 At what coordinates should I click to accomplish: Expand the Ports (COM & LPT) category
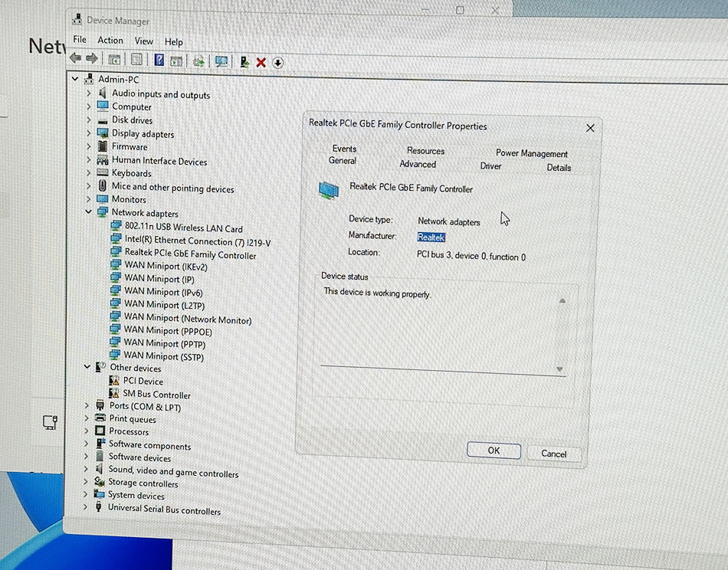pyautogui.click(x=87, y=405)
